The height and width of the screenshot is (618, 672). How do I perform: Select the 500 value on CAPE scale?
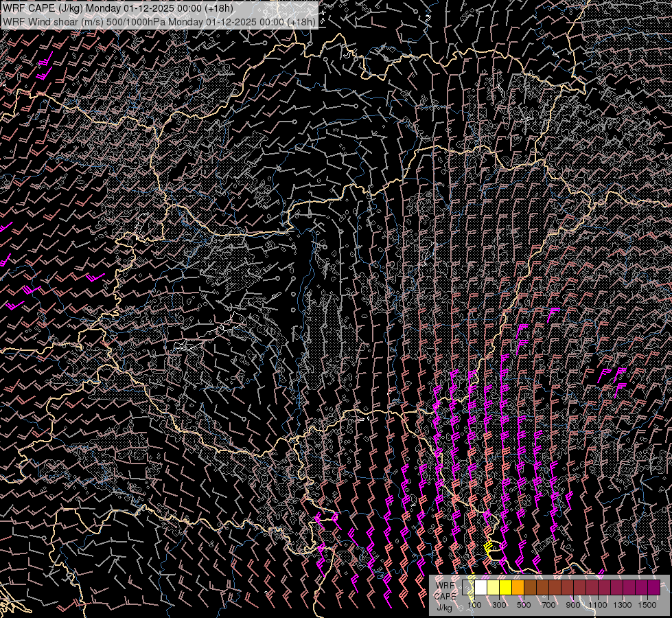click(x=524, y=605)
